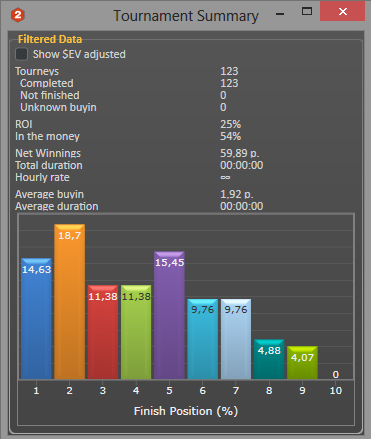This screenshot has width=371, height=439.
Task: Click the cyan 9,76 sixth-place bar
Action: pos(203,339)
